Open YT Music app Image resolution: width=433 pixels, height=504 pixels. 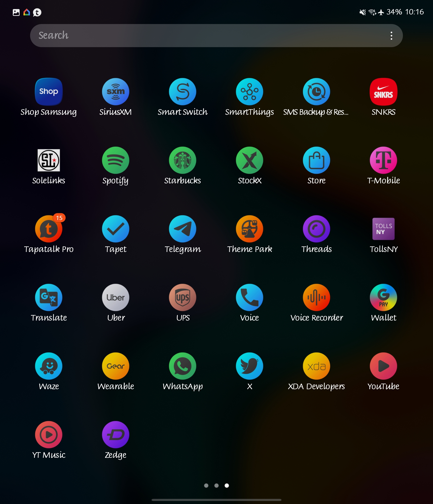[49, 435]
